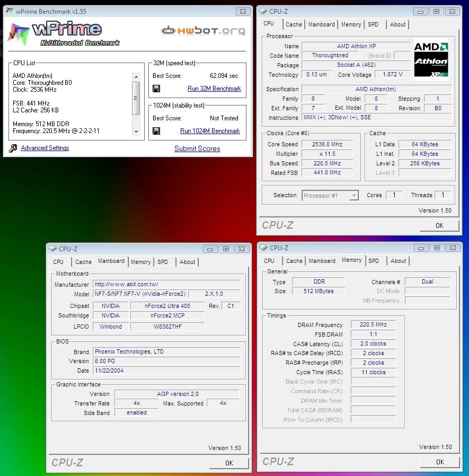Click the Multiplier value x 11.5

point(327,154)
